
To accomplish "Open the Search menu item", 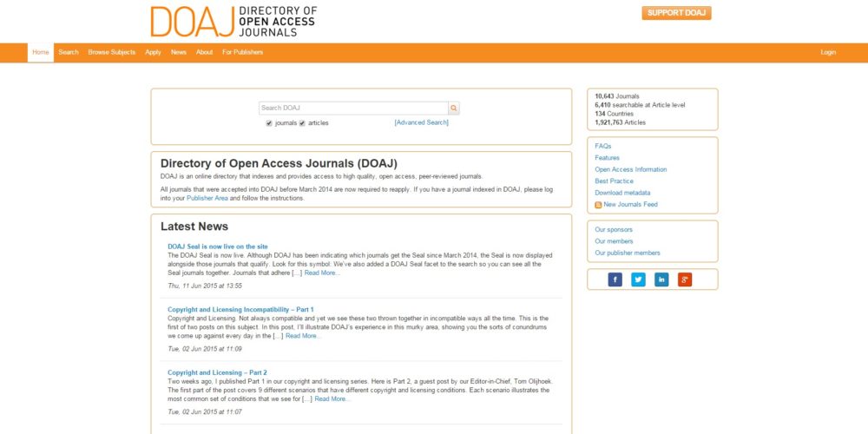I will pyautogui.click(x=69, y=53).
